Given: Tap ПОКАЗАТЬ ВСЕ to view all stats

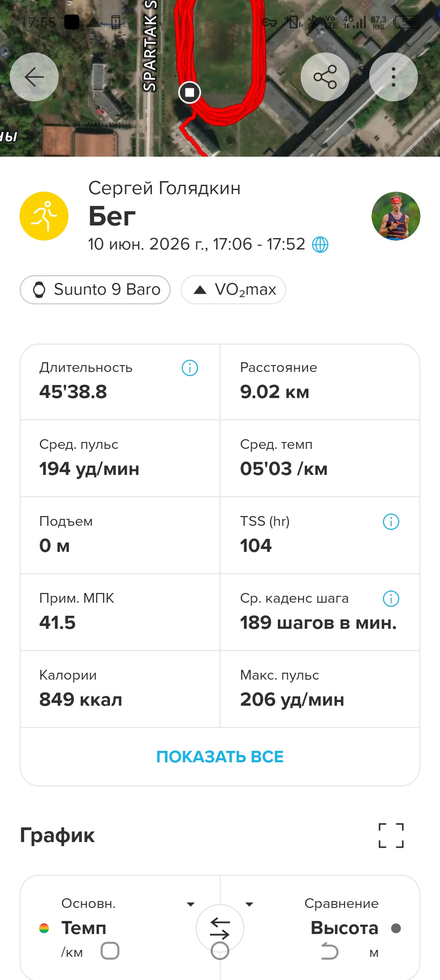Looking at the screenshot, I should pyautogui.click(x=220, y=757).
